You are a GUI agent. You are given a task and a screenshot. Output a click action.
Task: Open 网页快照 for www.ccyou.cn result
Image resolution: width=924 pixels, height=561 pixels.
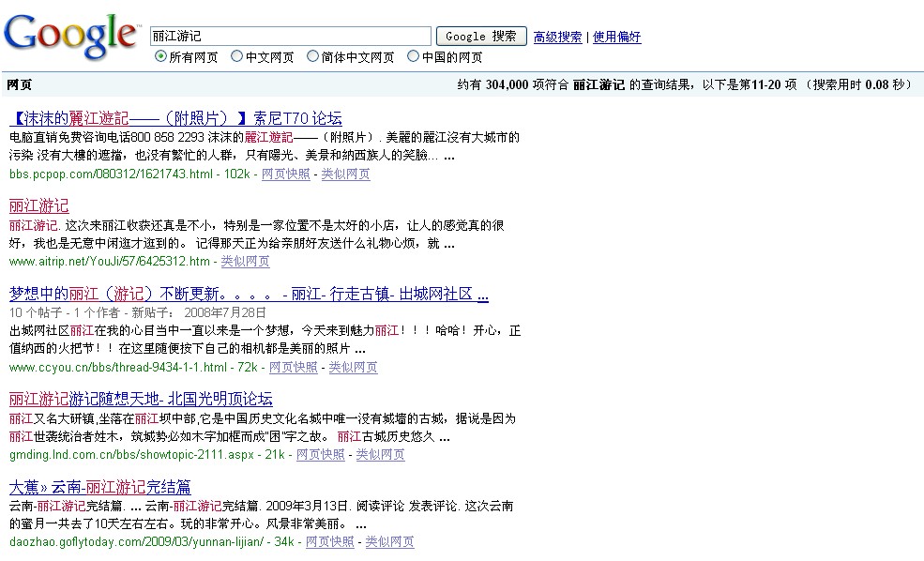[x=294, y=367]
